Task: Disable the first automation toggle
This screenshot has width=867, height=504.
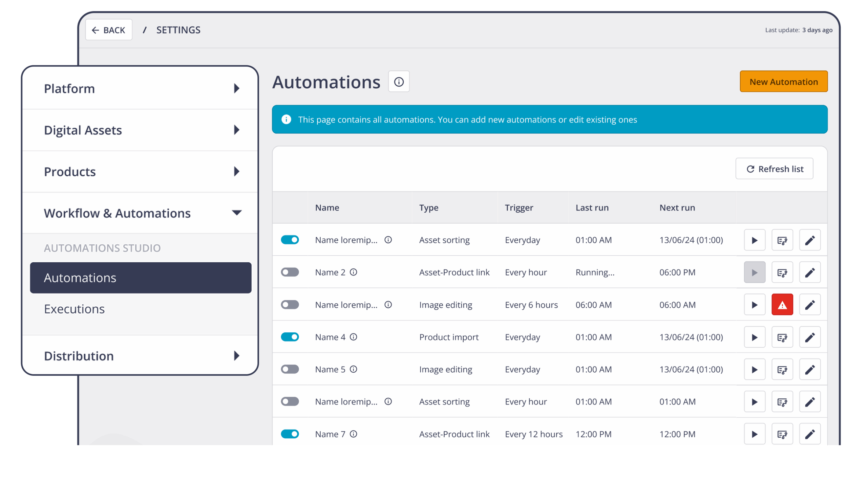Action: 290,240
